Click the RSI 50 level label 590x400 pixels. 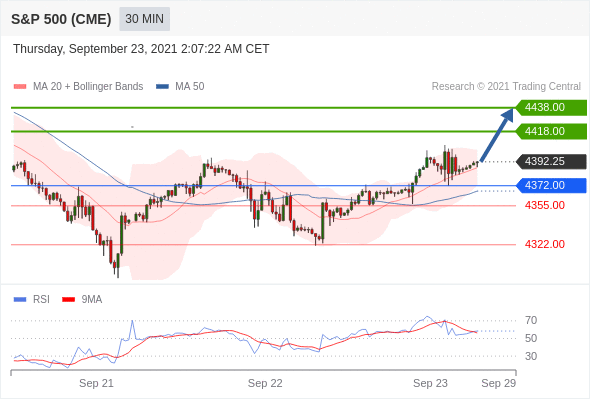[x=531, y=338]
